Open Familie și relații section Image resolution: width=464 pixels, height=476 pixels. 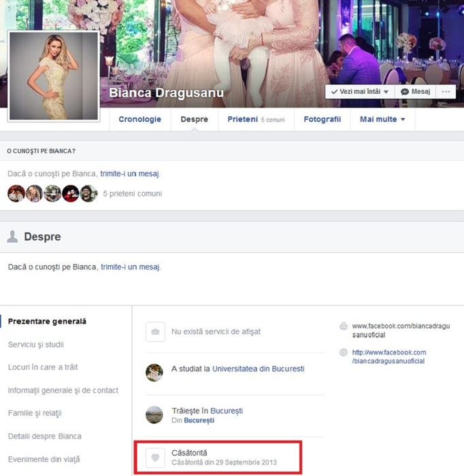pos(35,413)
